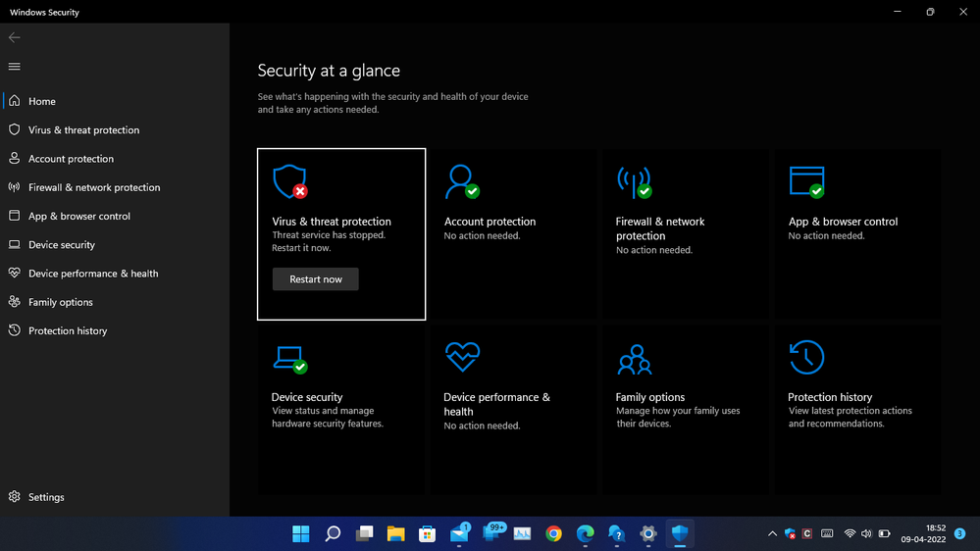Click the Windows Security tray alert icon
Screen dimensions: 980x551
790,533
